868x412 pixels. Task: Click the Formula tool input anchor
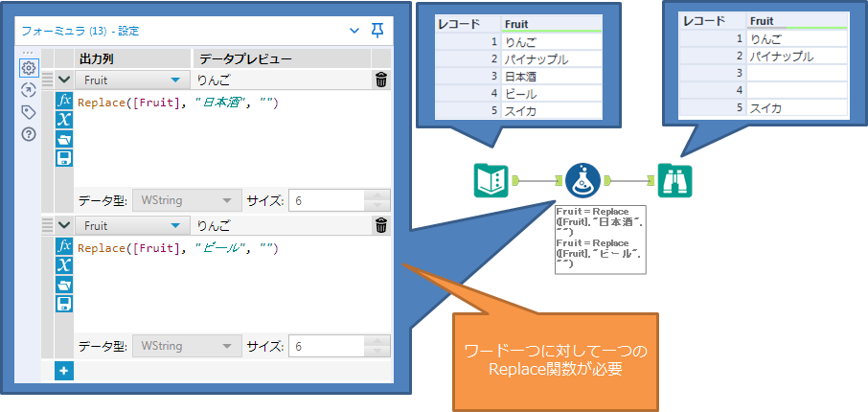coord(560,180)
